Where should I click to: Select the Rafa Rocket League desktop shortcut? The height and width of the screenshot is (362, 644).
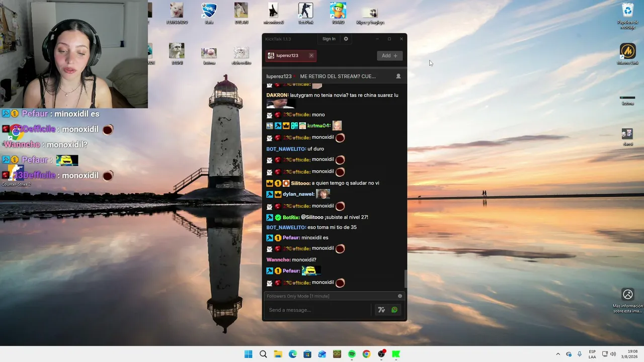click(x=209, y=14)
